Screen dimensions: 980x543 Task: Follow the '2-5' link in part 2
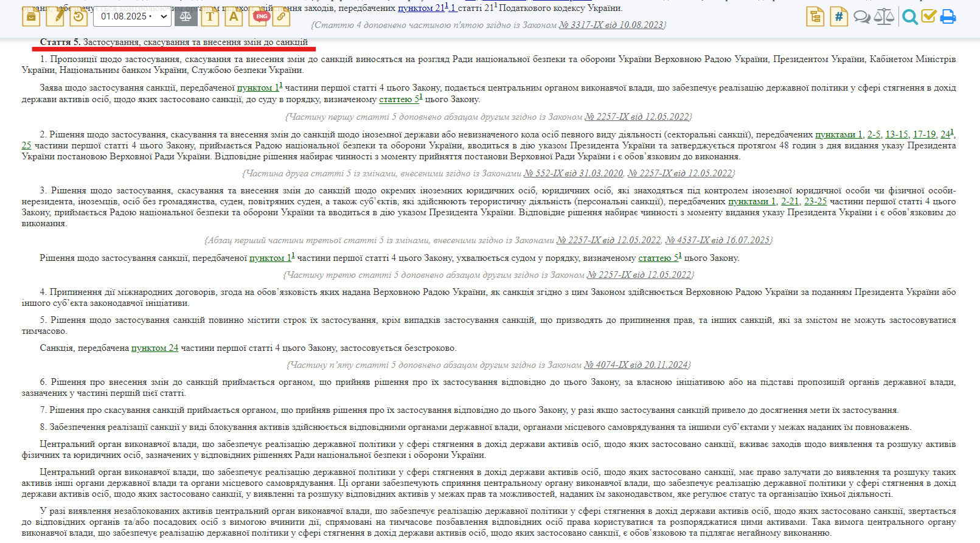pyautogui.click(x=874, y=134)
